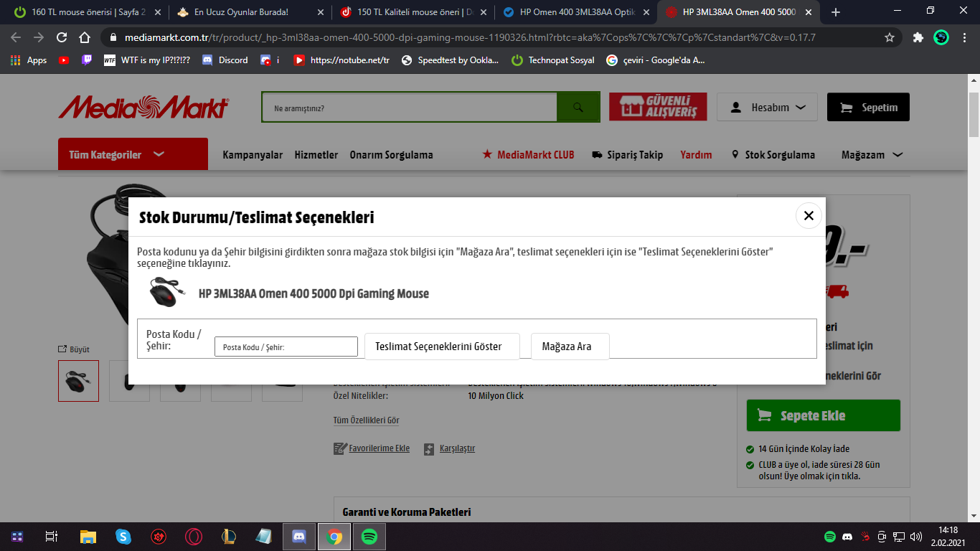Screen dimensions: 980x551
Task: Go back to the previous page
Action: pos(16,37)
